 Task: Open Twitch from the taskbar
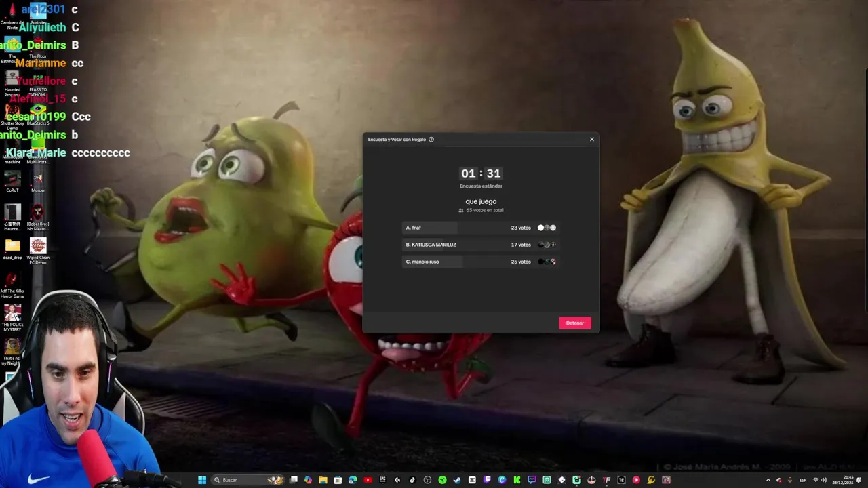pyautogui.click(x=487, y=480)
